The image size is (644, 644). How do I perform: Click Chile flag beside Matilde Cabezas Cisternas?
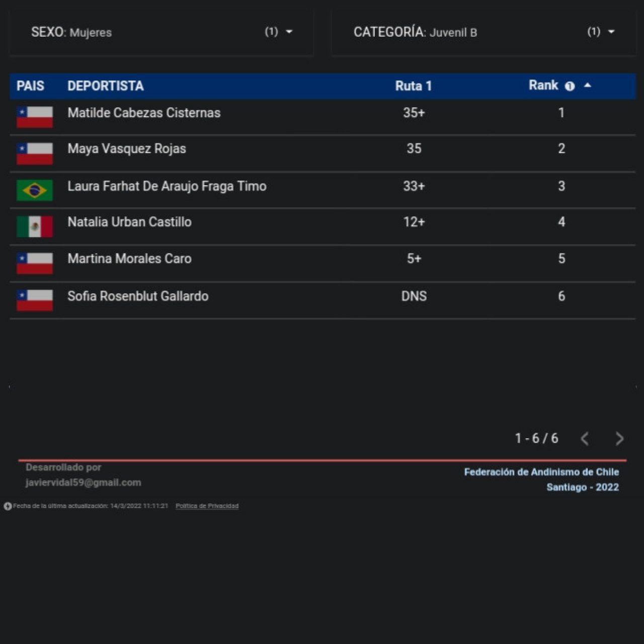point(35,117)
